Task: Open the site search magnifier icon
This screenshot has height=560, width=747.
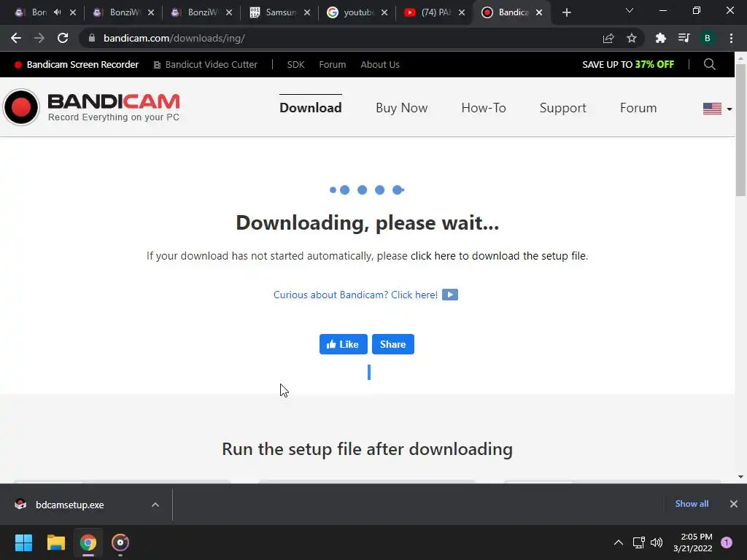Action: [709, 64]
